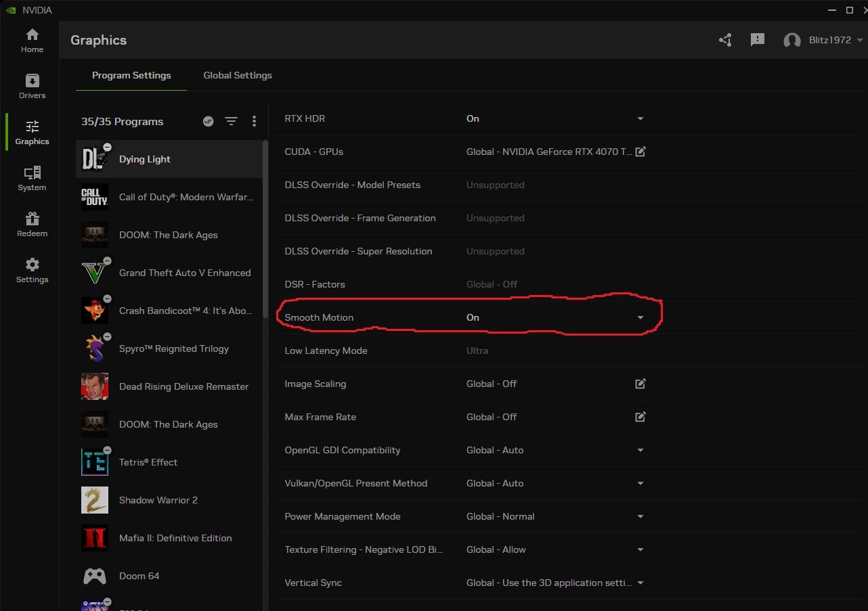
Task: Click the checkmark icon above program list
Action: 209,121
